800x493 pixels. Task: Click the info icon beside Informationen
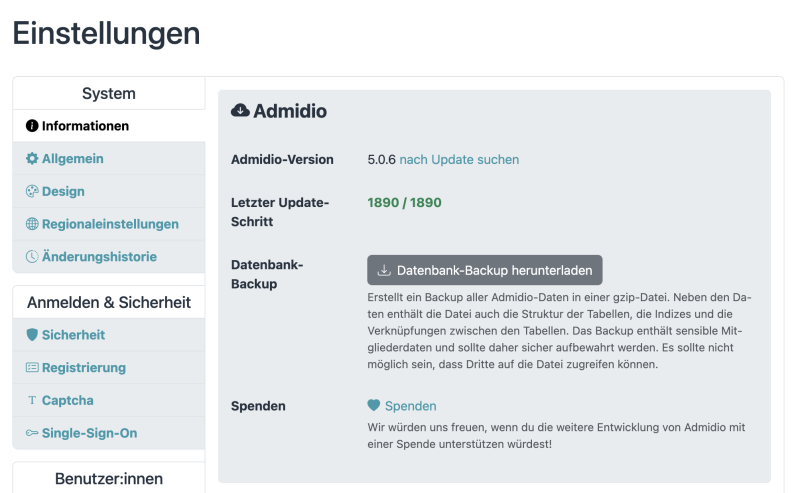point(32,126)
